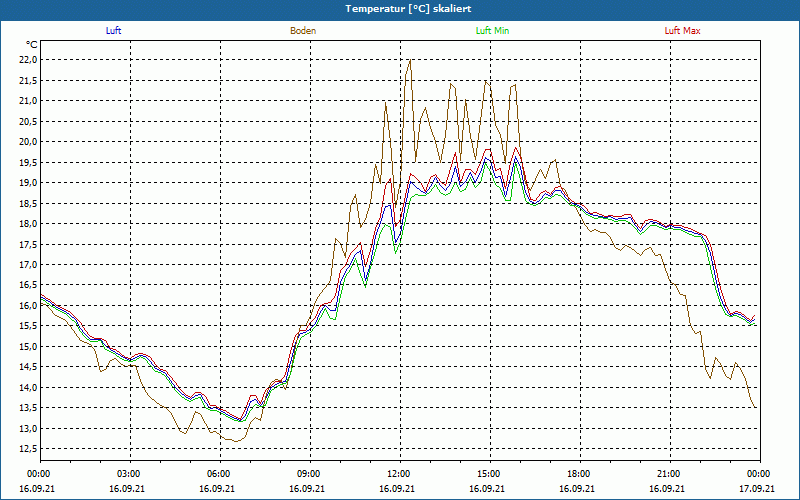Click the 12,5 y-axis label
800x500 pixels.
coord(30,448)
